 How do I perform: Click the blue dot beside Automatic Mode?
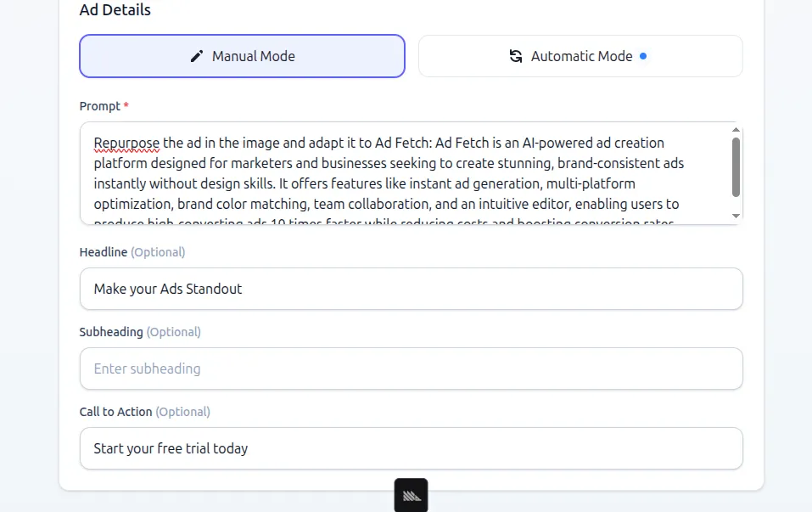[x=642, y=56]
